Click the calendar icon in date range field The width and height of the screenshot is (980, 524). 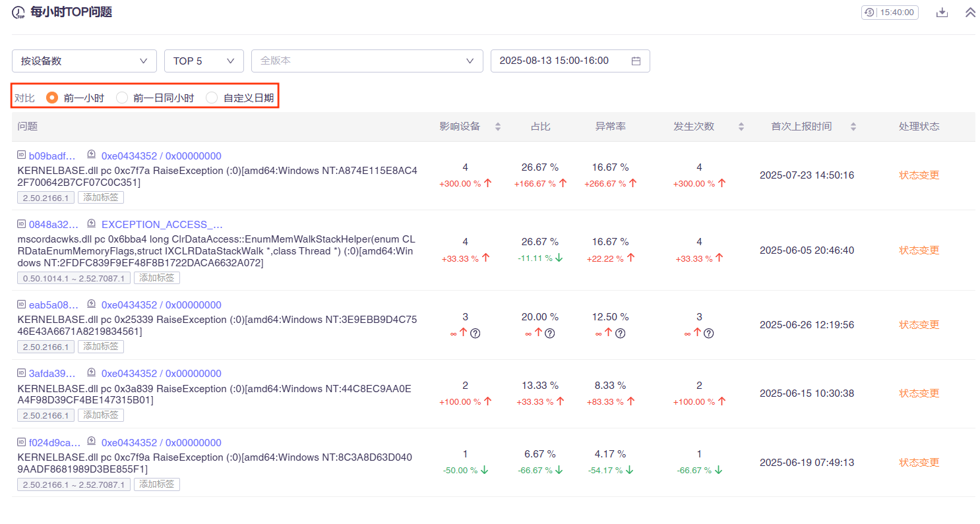pyautogui.click(x=636, y=61)
